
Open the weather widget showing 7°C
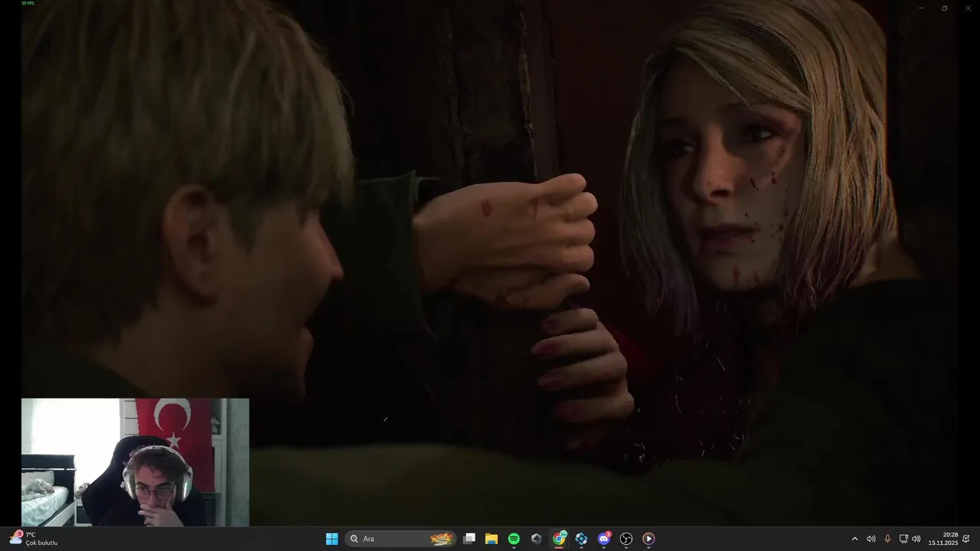[34, 539]
